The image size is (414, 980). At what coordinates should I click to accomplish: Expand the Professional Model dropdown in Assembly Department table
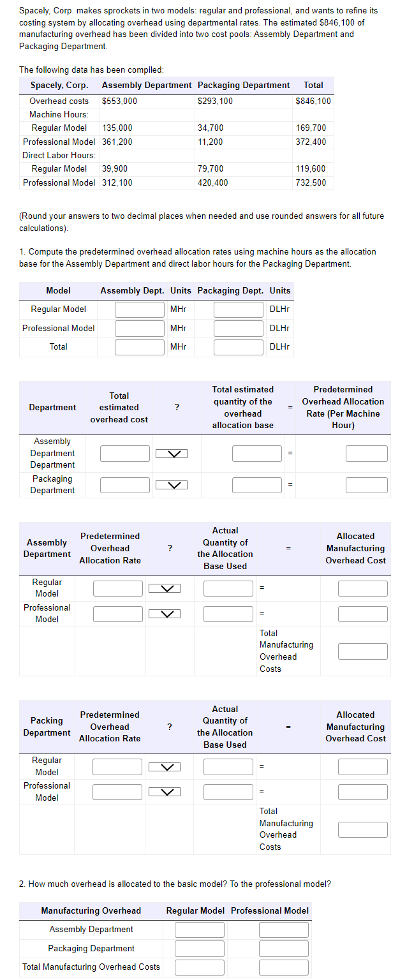click(x=165, y=613)
